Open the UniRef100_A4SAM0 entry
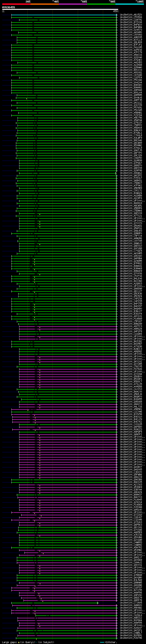 coord(131,32)
